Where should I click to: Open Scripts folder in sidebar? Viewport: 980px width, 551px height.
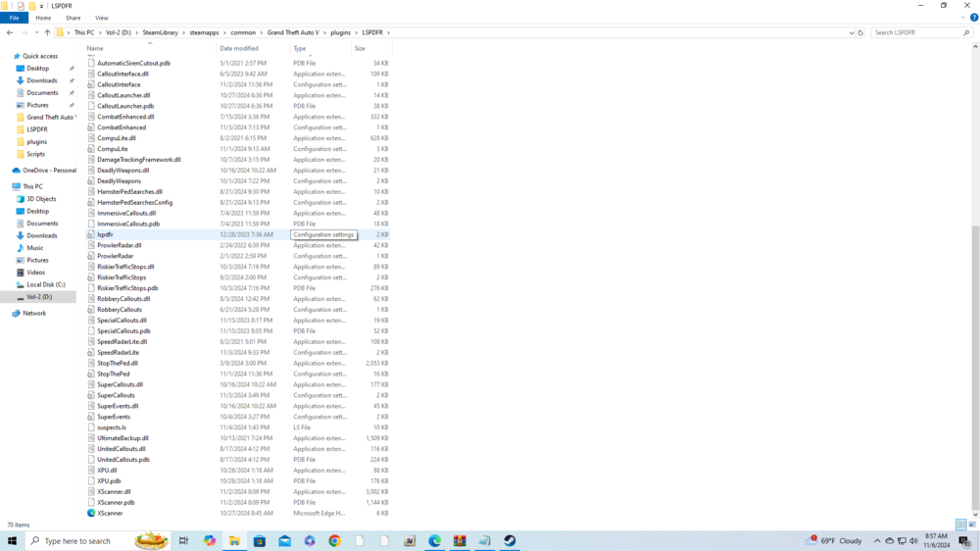coord(35,154)
